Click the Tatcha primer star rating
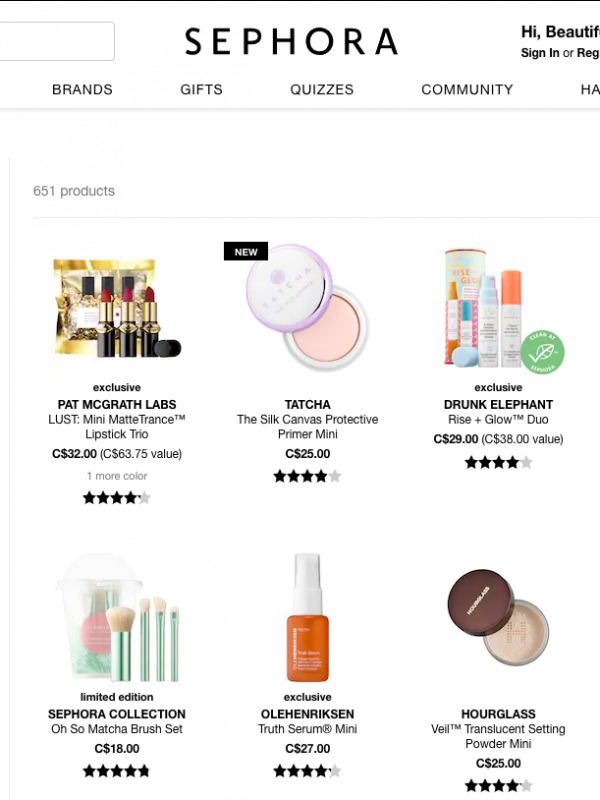The width and height of the screenshot is (600, 800). coord(307,477)
